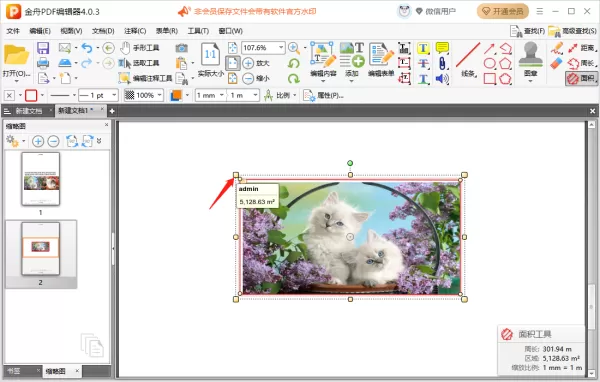Select the Selection tool (选取工具)
The image size is (600, 382).
point(139,63)
